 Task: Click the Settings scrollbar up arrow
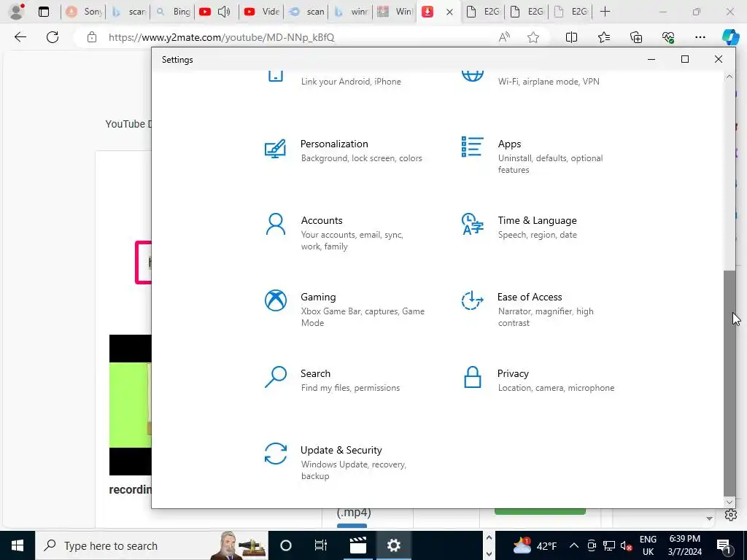click(729, 76)
